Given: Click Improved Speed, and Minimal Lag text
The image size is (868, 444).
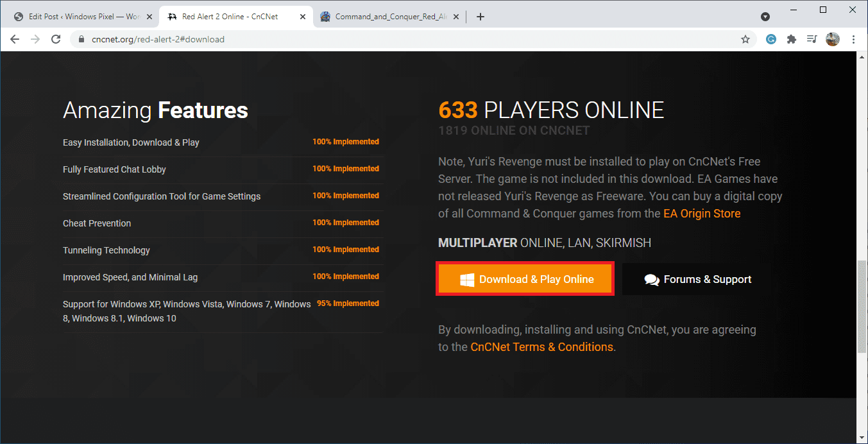Looking at the screenshot, I should tap(130, 277).
